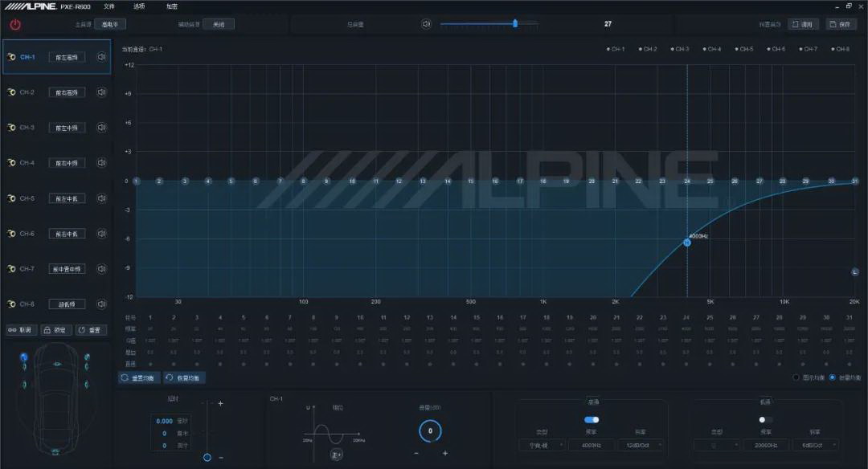This screenshot has width=868, height=469.
Task: Mute CH-6 speaker icon
Action: coord(102,234)
